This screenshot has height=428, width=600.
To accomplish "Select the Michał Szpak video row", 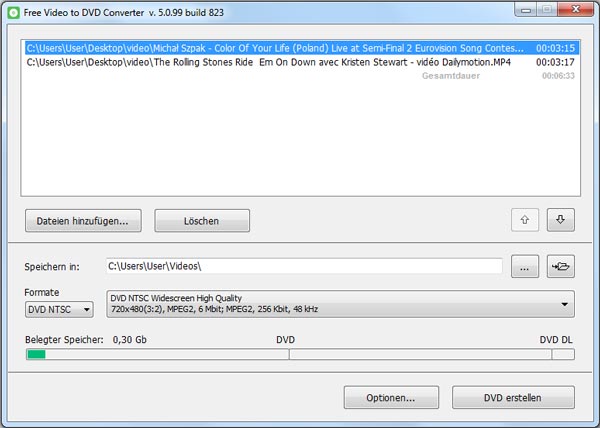I will point(302,48).
